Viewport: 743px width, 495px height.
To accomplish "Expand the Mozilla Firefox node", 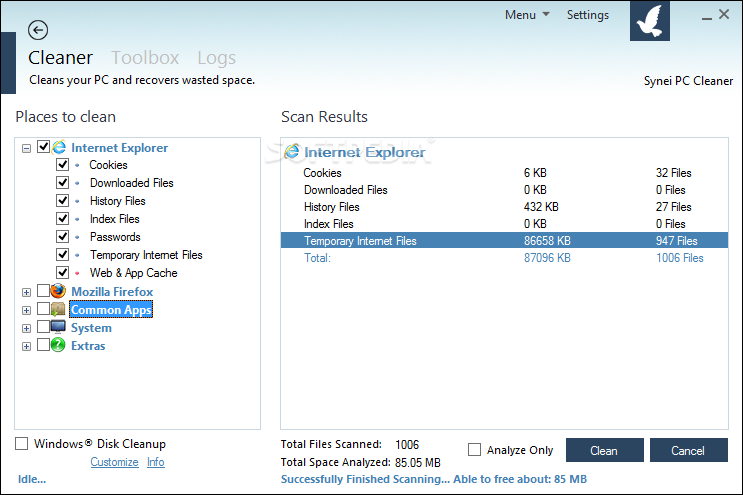I will (x=27, y=292).
